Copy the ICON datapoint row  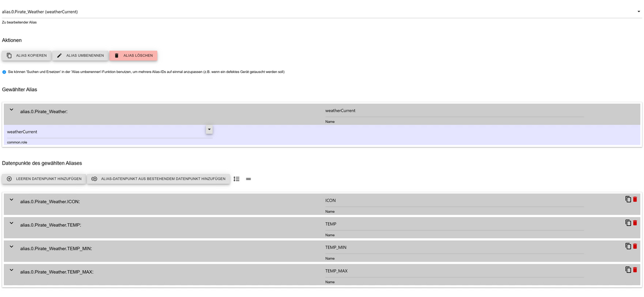click(x=628, y=199)
